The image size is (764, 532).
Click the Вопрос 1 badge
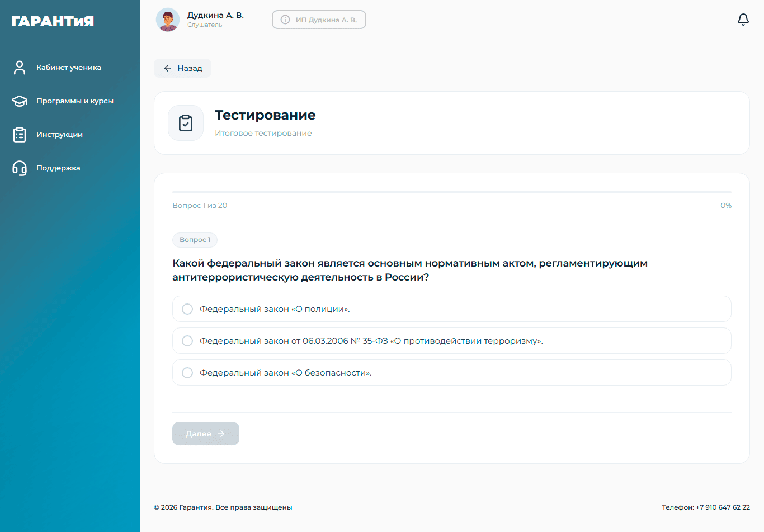[195, 240]
